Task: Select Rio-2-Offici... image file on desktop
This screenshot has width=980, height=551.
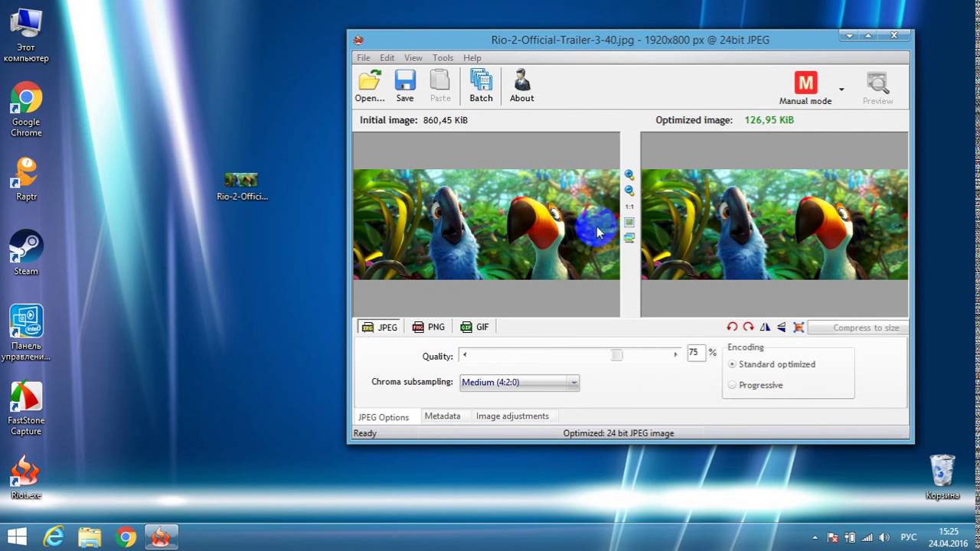Action: [x=242, y=186]
